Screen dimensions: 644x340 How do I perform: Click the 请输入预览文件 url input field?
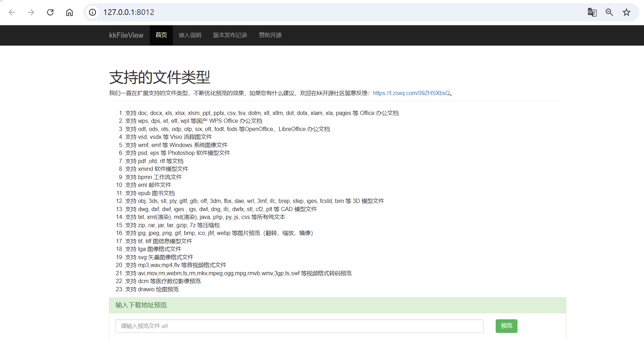[299, 326]
